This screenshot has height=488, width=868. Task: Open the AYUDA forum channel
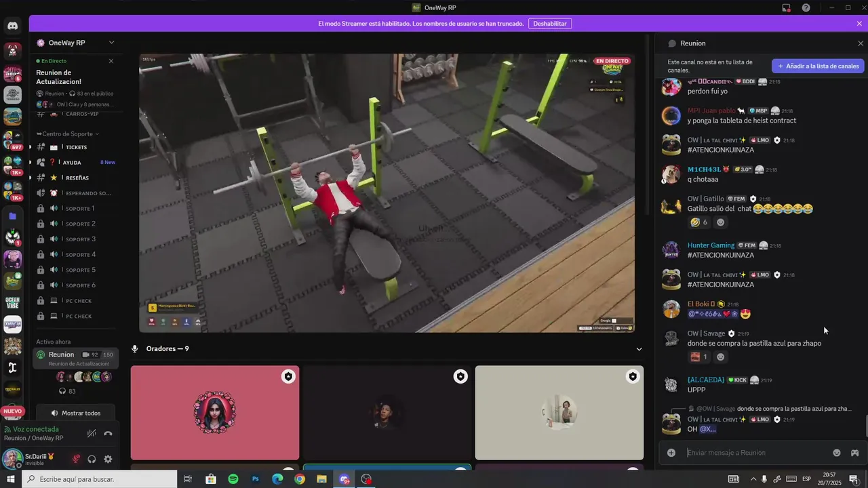pyautogui.click(x=75, y=163)
